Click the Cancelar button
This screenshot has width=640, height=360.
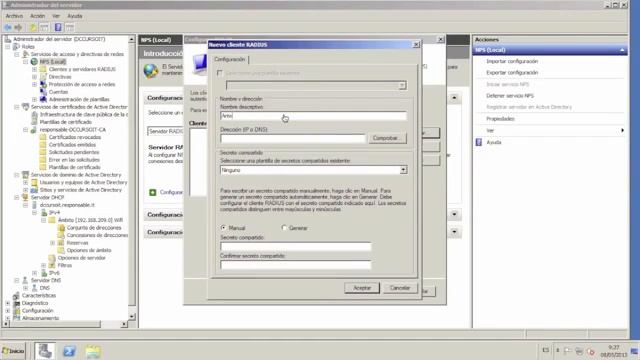pyautogui.click(x=400, y=288)
